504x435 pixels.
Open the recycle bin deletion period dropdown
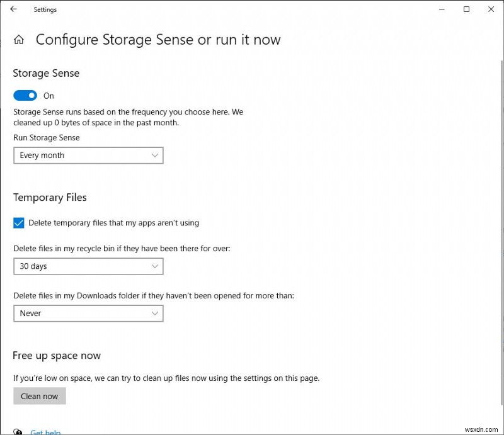88,266
